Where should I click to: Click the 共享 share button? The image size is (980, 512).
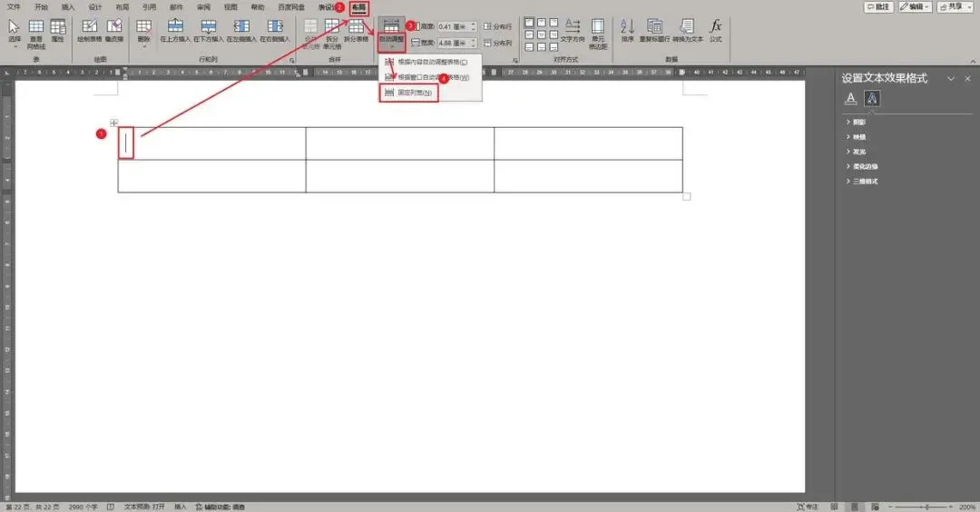[x=955, y=7]
